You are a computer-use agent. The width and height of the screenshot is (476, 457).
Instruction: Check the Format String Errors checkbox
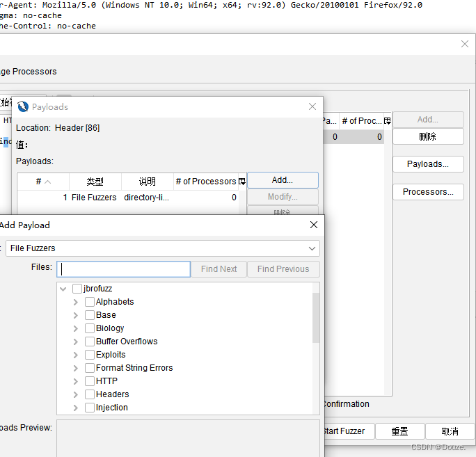tap(90, 368)
